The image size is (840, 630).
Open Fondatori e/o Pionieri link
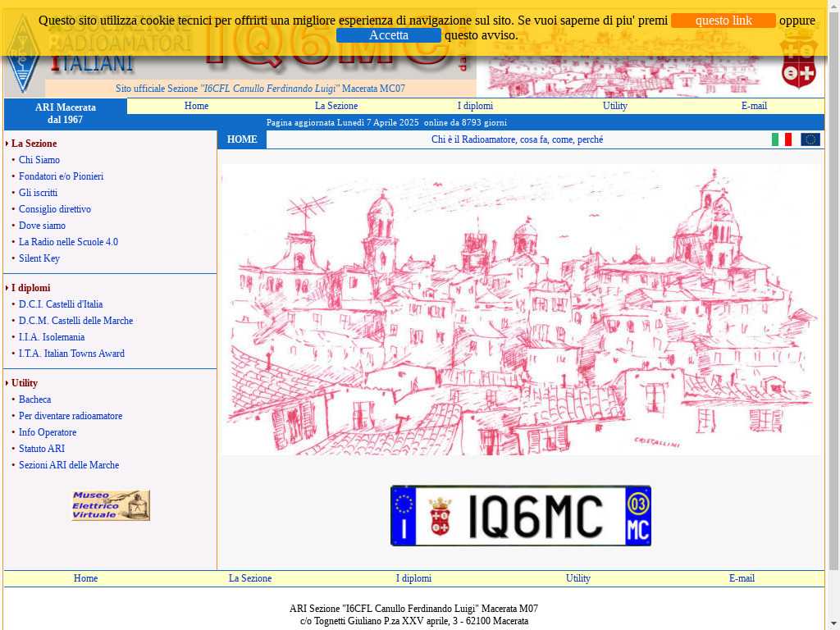(x=61, y=176)
